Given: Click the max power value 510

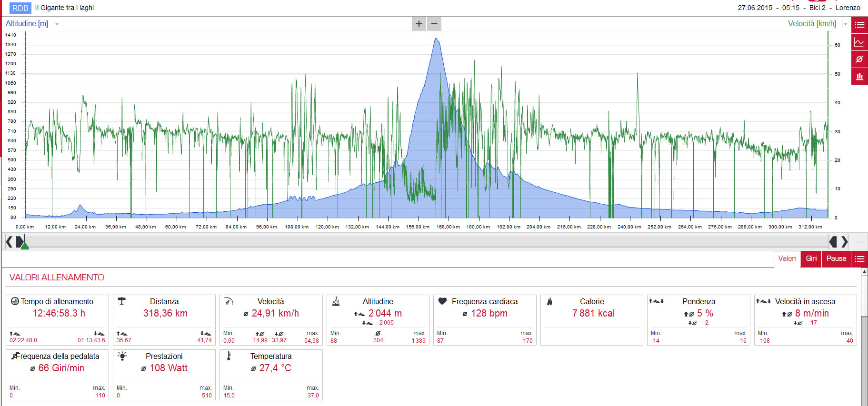Looking at the screenshot, I should (x=207, y=395).
